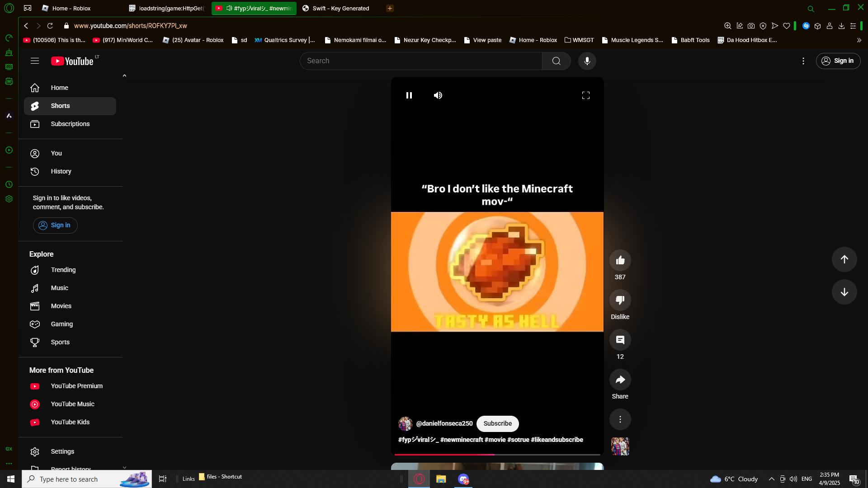The image size is (868, 488).
Task: Open Trending under Explore
Action: pyautogui.click(x=70, y=270)
